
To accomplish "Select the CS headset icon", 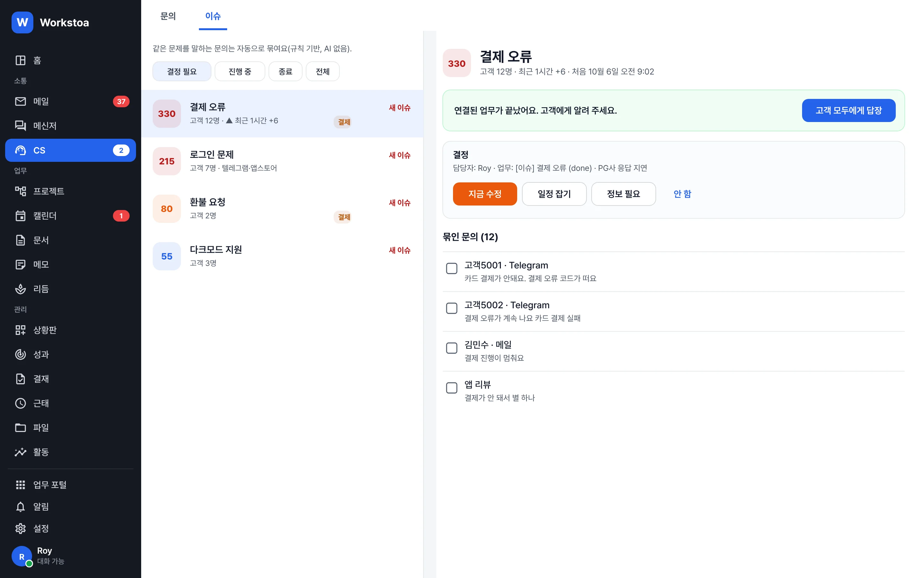I will (20, 150).
